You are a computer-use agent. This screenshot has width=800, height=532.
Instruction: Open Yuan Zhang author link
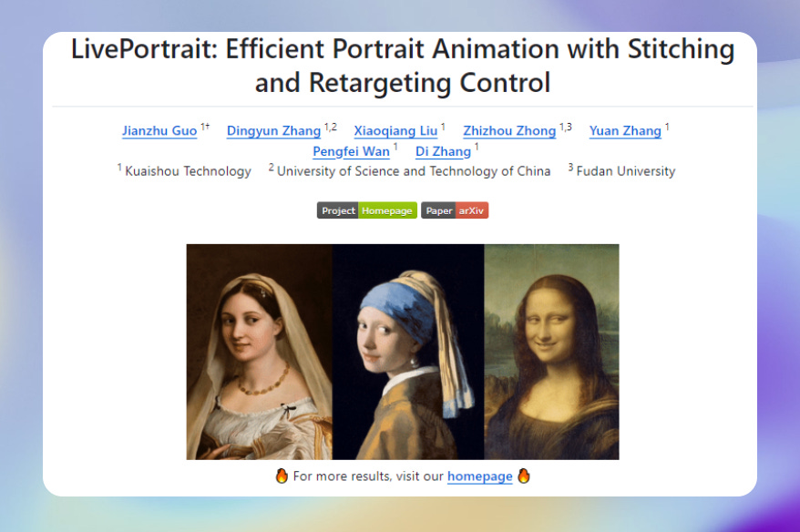(x=625, y=130)
